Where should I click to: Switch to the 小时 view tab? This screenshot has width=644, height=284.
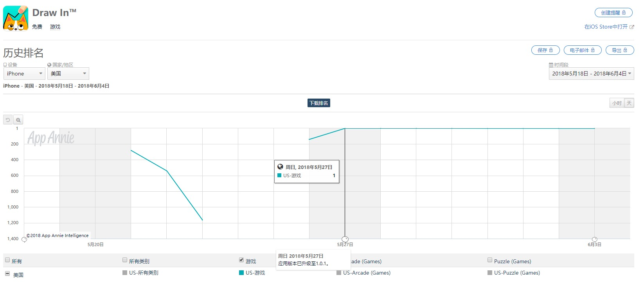click(617, 103)
